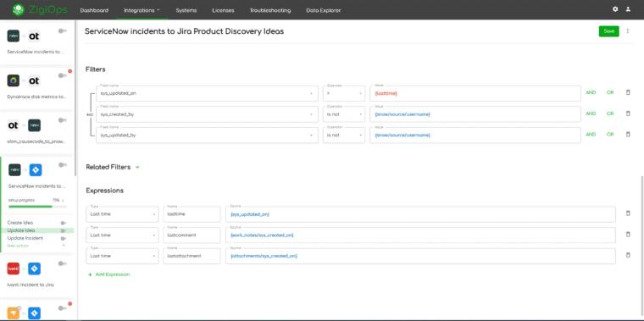
Task: Open the Integrations menu
Action: click(x=142, y=10)
